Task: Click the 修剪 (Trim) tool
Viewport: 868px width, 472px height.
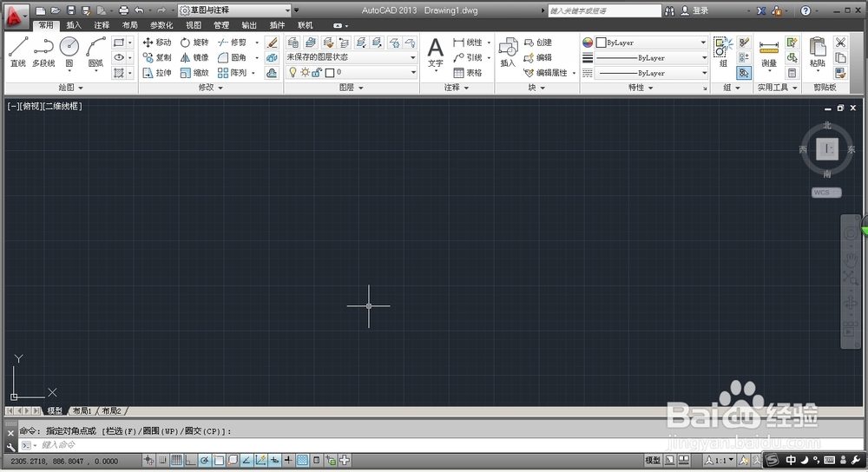Action: 232,42
